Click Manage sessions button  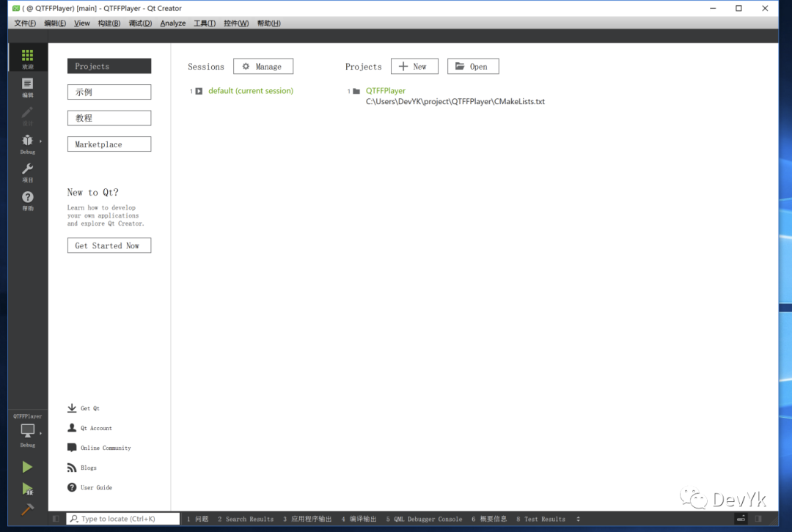tap(263, 66)
